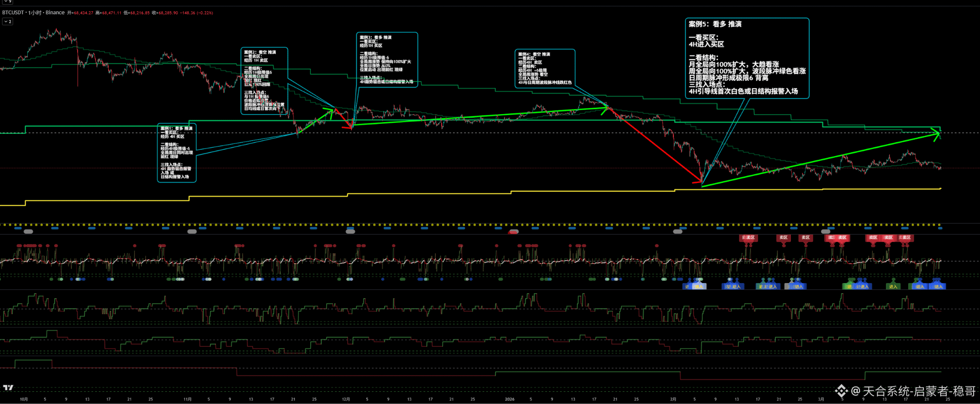
Task: Click the TradingView logo
Action: click(8, 387)
